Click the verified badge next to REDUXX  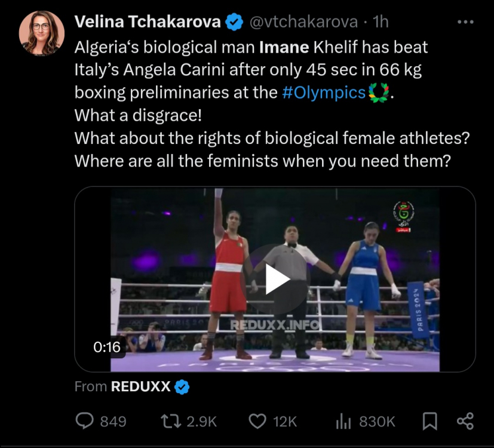(x=182, y=387)
